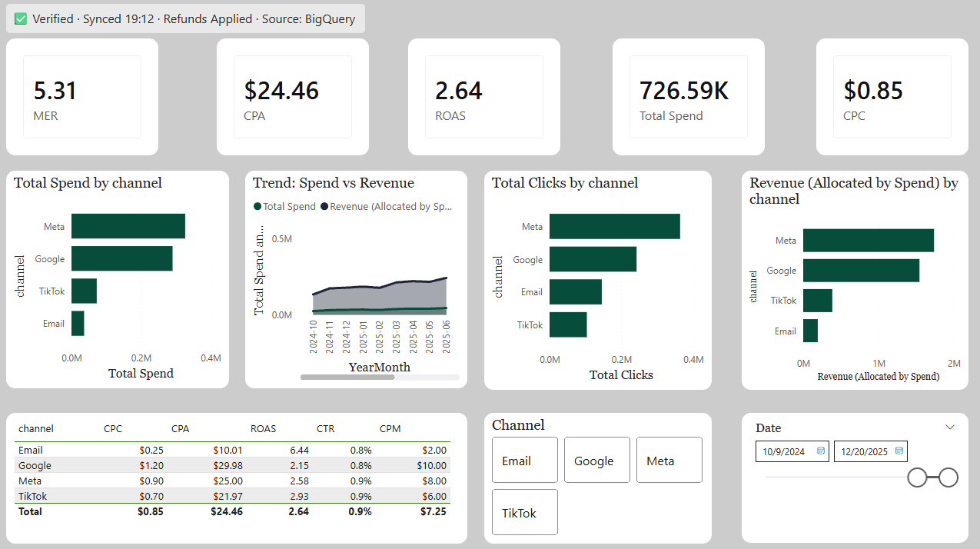Viewport: 980px width, 549px height.
Task: Click the Total Spend legend marker
Action: (x=257, y=207)
